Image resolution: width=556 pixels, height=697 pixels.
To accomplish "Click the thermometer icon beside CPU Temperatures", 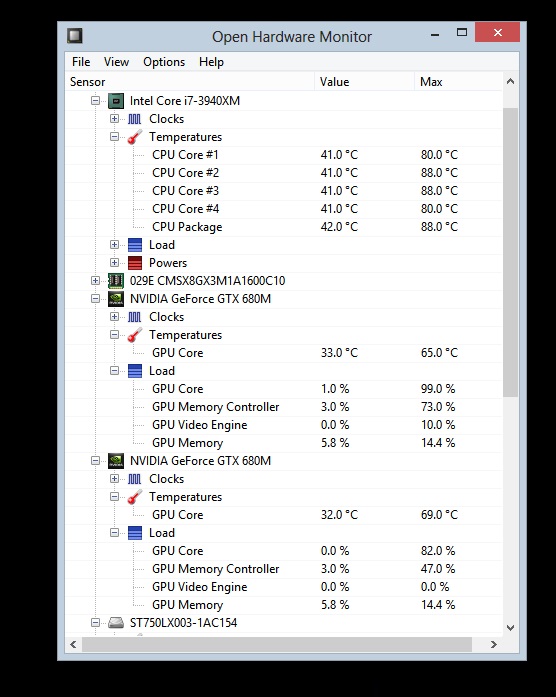I will coord(135,137).
